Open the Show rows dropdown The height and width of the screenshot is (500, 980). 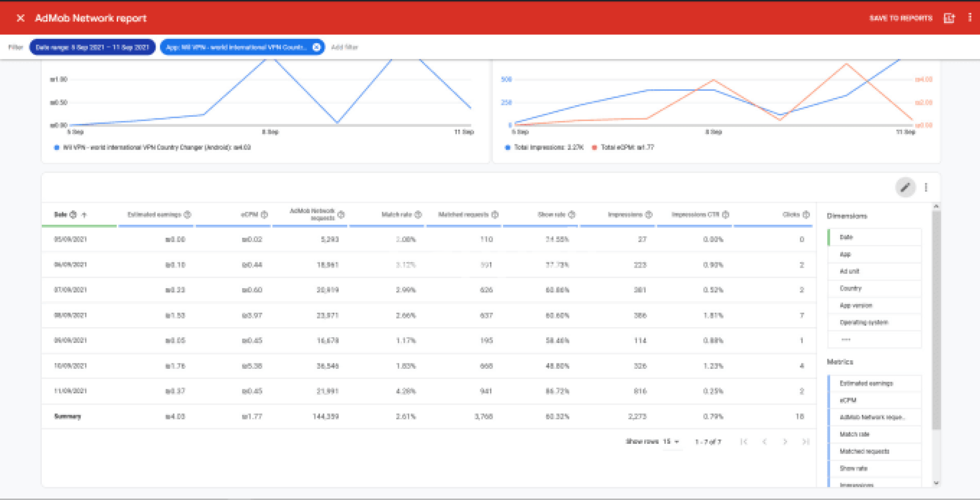(x=671, y=442)
